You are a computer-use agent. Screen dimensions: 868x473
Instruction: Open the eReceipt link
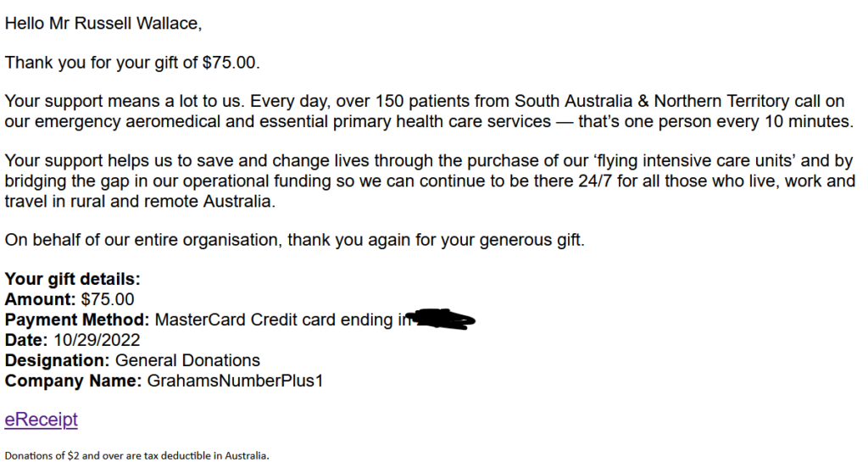coord(41,420)
